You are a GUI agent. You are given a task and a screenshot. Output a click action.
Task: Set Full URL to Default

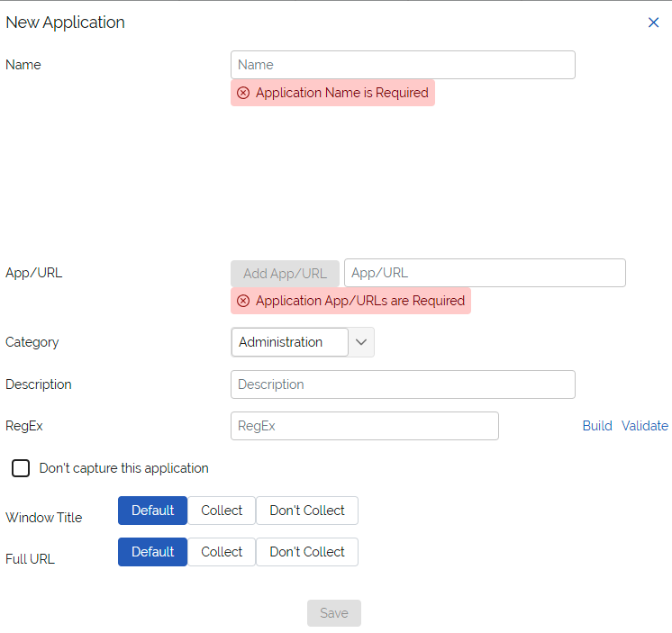coord(152,552)
